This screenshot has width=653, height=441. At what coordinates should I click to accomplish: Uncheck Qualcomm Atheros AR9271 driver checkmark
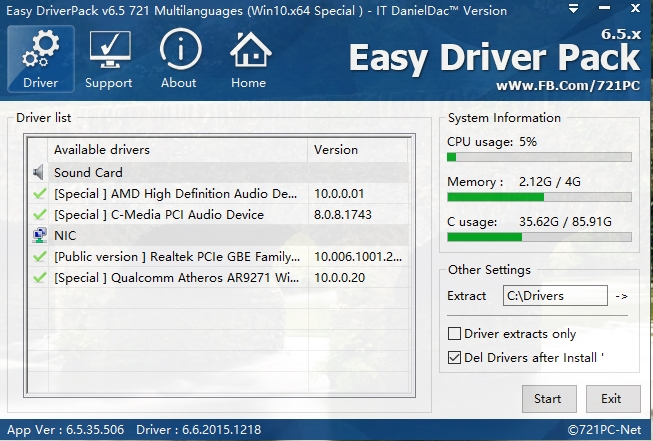(x=40, y=277)
